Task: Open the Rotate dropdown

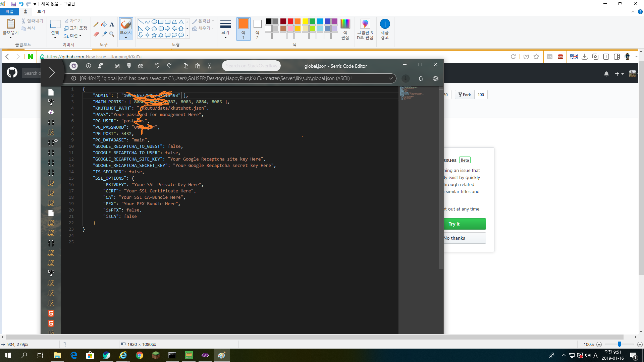Action: pyautogui.click(x=73, y=36)
